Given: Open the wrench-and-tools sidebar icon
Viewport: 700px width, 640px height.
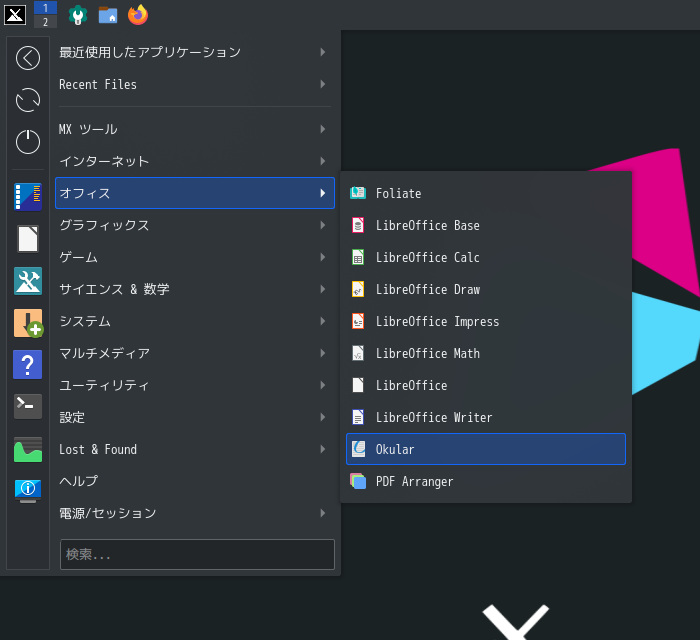Looking at the screenshot, I should [x=28, y=281].
